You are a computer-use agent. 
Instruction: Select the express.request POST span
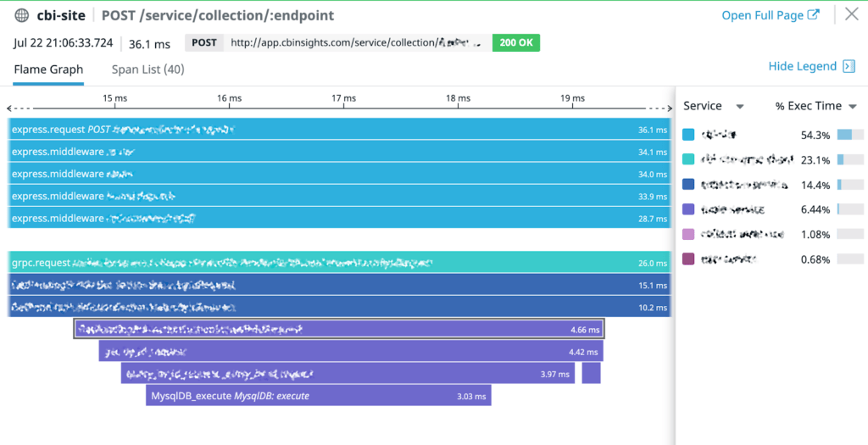coord(339,130)
